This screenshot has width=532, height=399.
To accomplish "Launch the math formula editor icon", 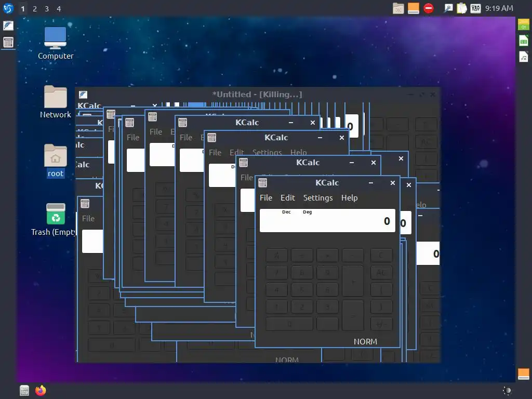I will coord(524,57).
